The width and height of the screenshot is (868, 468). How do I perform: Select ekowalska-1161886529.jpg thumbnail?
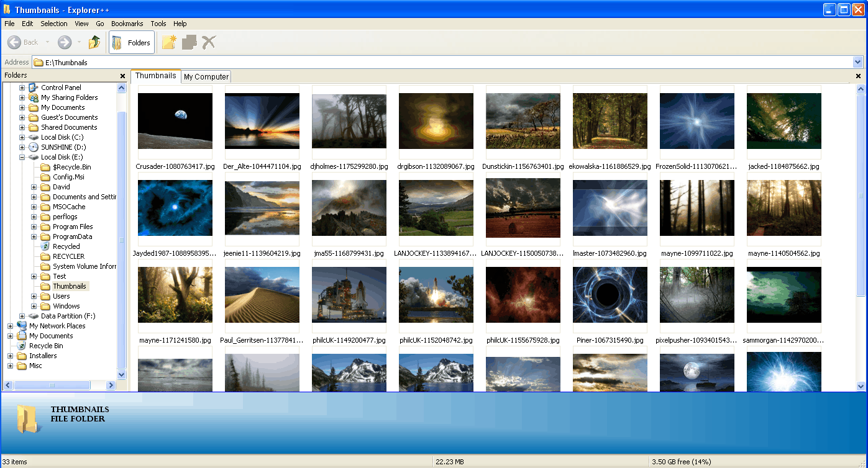pos(610,122)
